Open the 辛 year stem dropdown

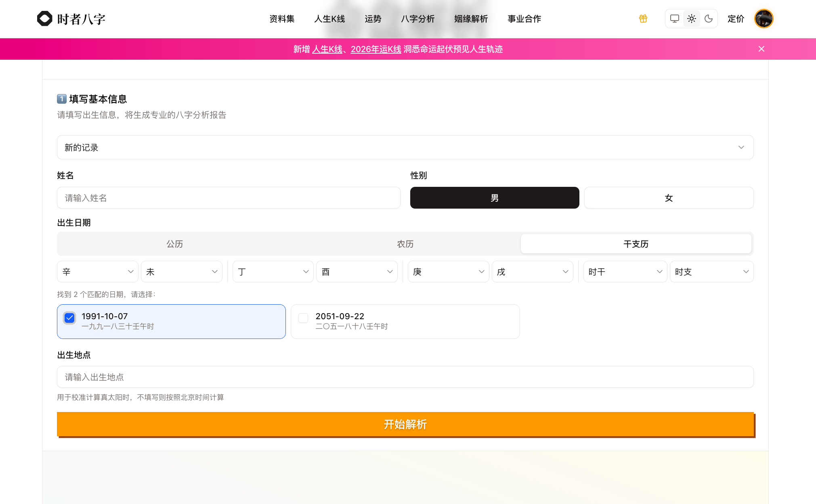(97, 272)
